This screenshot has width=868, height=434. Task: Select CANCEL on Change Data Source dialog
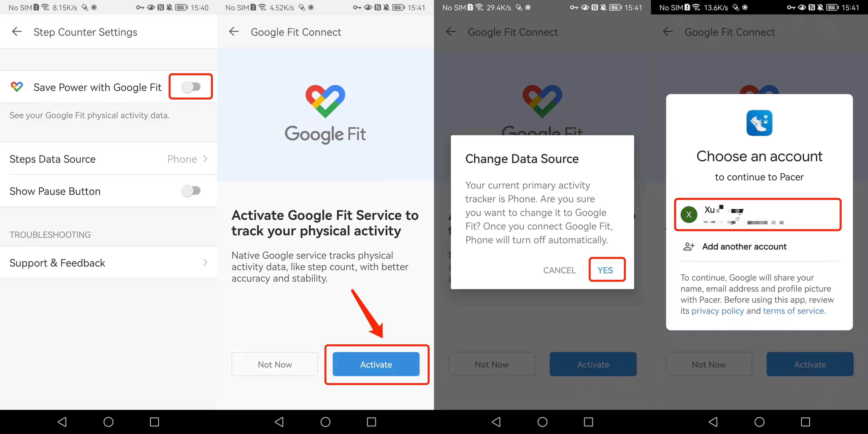click(560, 270)
